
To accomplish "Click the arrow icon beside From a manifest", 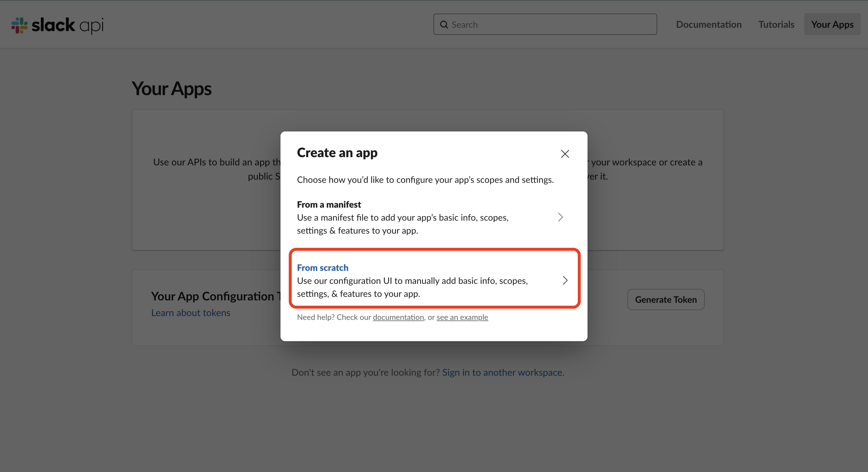I will point(560,217).
